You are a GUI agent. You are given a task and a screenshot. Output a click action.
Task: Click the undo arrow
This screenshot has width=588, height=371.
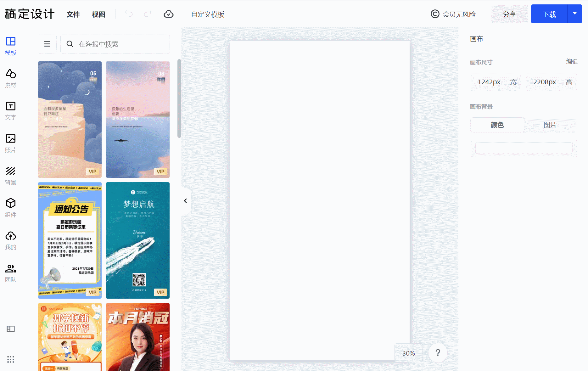tap(129, 14)
